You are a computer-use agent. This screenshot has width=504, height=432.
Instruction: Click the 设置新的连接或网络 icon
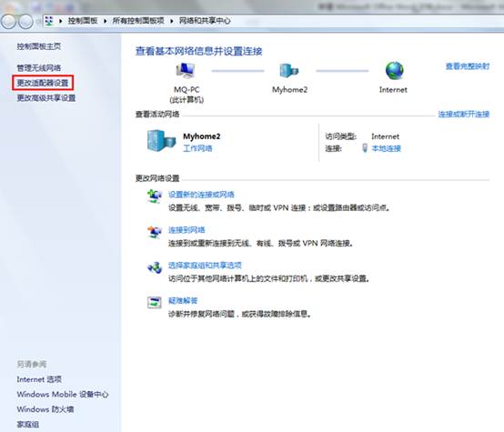point(155,196)
